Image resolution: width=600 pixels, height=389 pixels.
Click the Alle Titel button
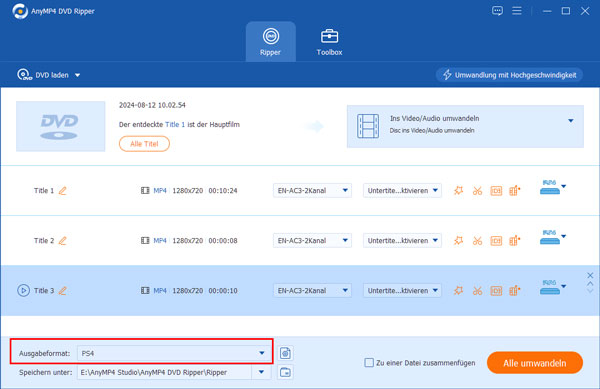[x=144, y=144]
